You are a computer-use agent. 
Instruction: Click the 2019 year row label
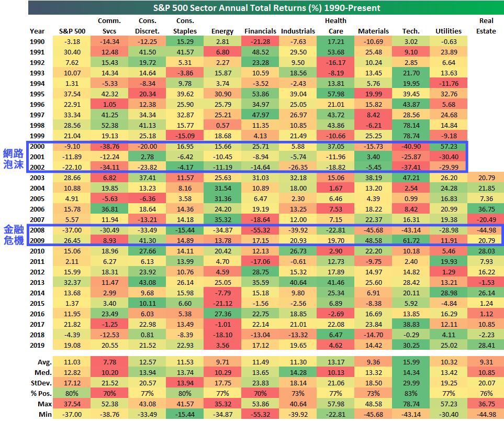37,346
